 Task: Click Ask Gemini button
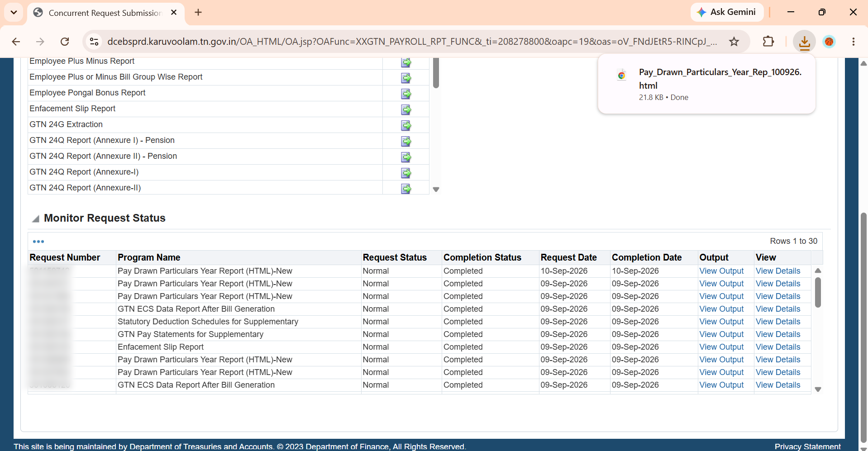(727, 12)
